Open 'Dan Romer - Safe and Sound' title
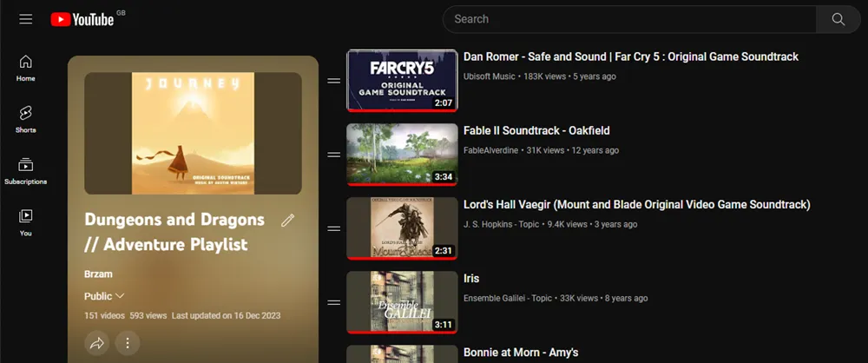868x363 pixels. click(x=631, y=57)
